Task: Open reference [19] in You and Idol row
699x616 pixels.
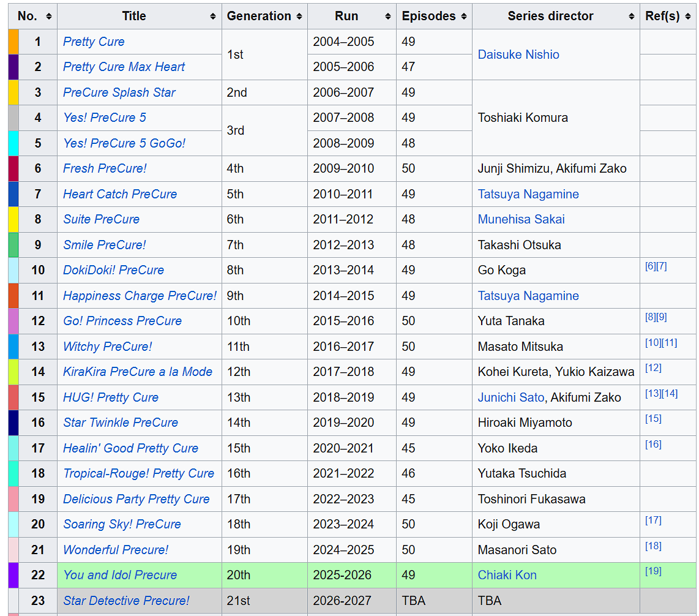Action: [x=653, y=571]
